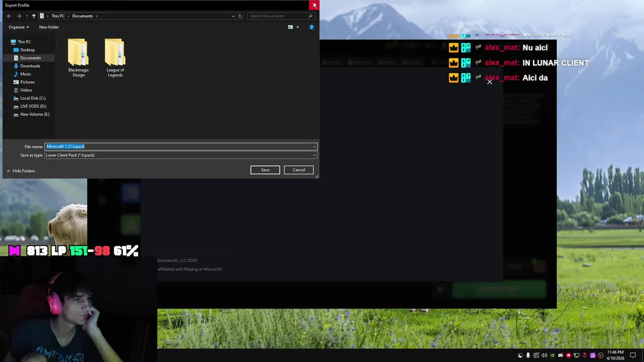Open the Save as type combo box
Viewport: 644px width, 362px height.
point(181,155)
